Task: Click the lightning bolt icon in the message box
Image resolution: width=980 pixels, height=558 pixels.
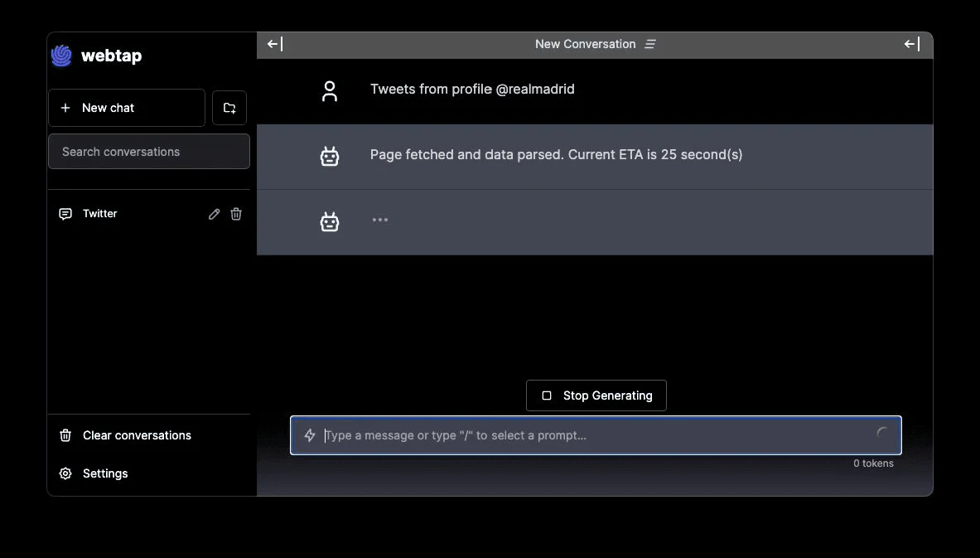Action: click(x=310, y=435)
